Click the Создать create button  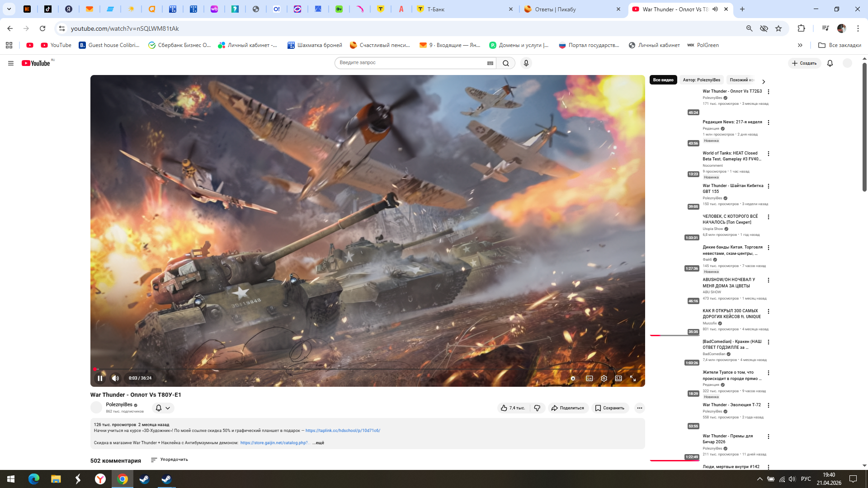[804, 63]
